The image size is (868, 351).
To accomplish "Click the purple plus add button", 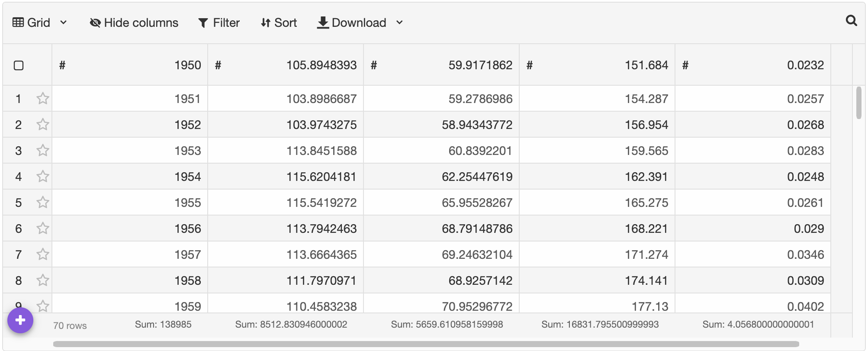I will coord(20,320).
